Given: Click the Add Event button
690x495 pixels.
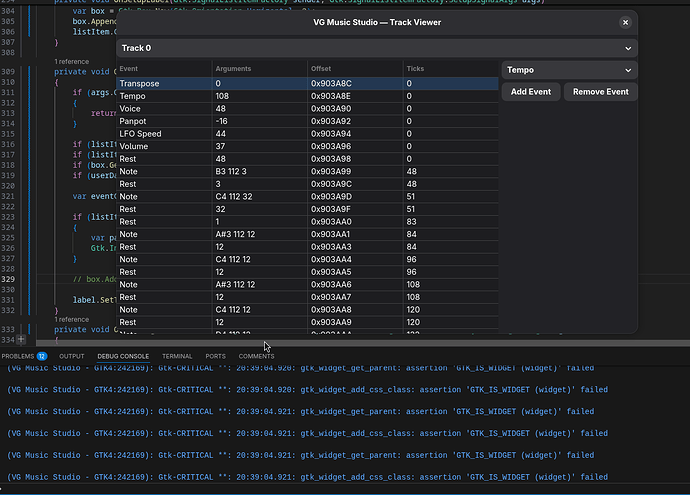Looking at the screenshot, I should [531, 92].
